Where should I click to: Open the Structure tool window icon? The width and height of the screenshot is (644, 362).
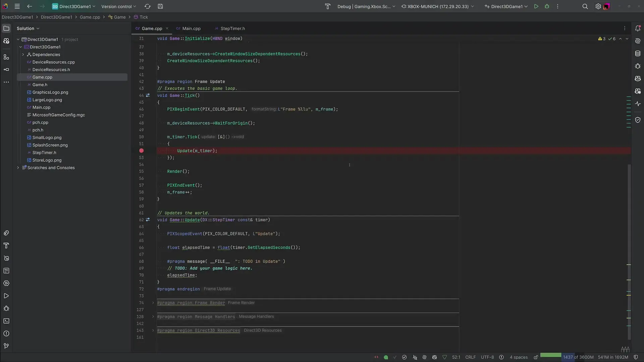tap(6, 57)
